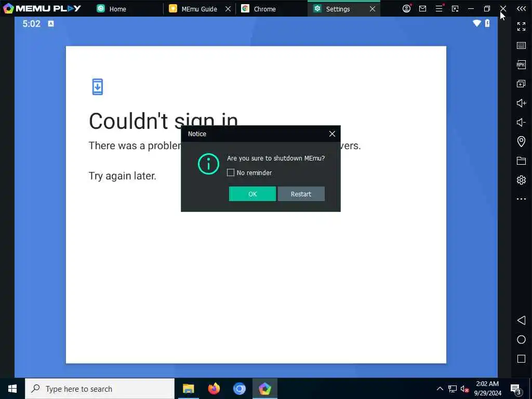This screenshot has height=399, width=532.
Task: Tap the Android back triangle button
Action: (x=521, y=320)
